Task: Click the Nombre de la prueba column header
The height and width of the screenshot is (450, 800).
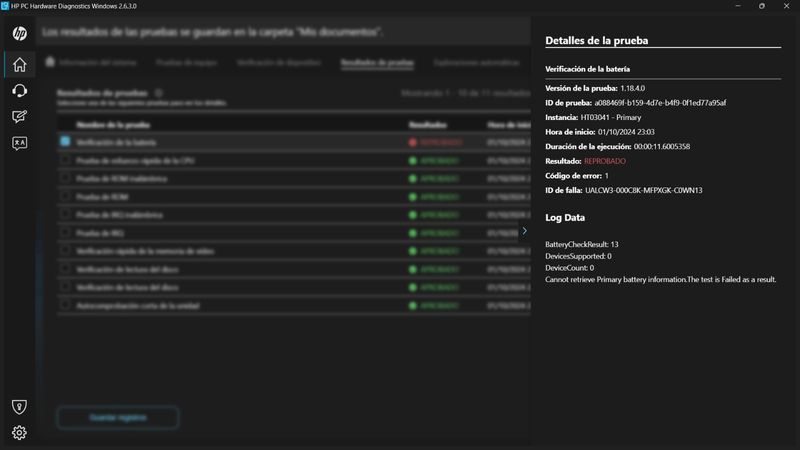Action: click(x=113, y=124)
